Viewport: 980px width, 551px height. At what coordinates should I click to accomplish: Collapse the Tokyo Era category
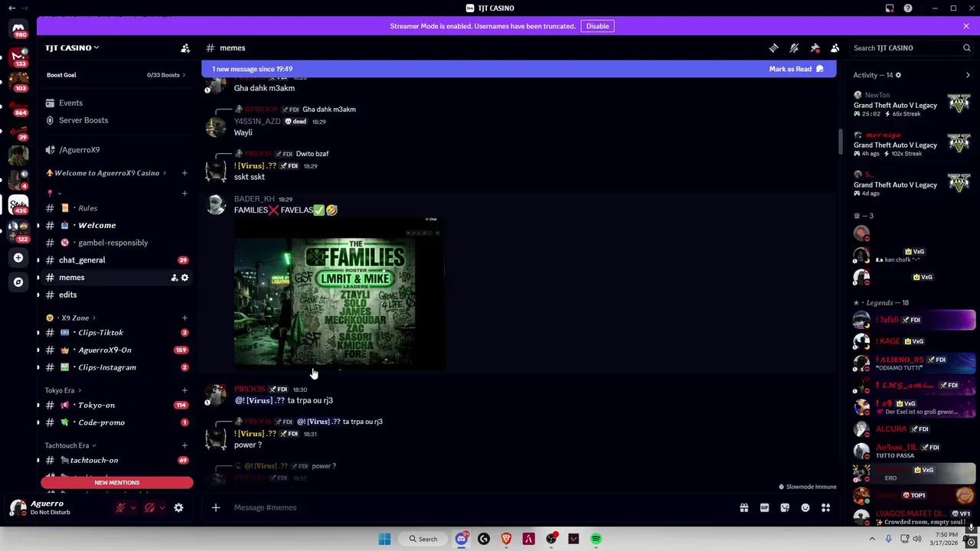(x=64, y=390)
